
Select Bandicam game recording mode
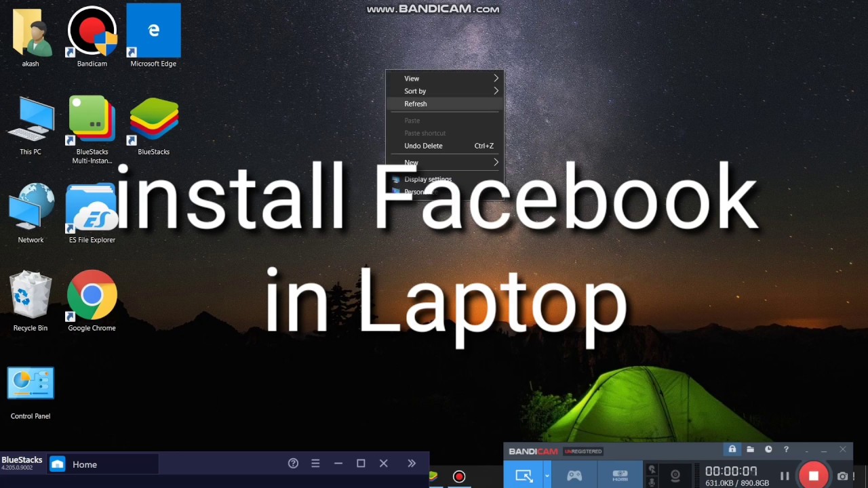point(574,476)
